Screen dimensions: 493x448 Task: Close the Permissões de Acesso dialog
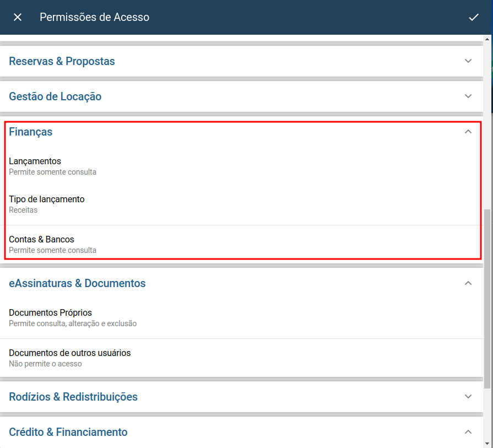18,17
